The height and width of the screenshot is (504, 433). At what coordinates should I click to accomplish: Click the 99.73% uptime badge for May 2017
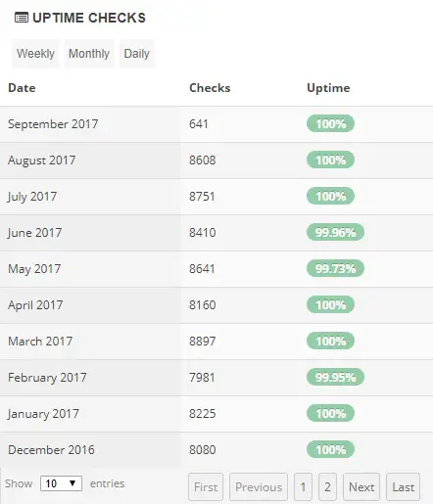tap(335, 268)
